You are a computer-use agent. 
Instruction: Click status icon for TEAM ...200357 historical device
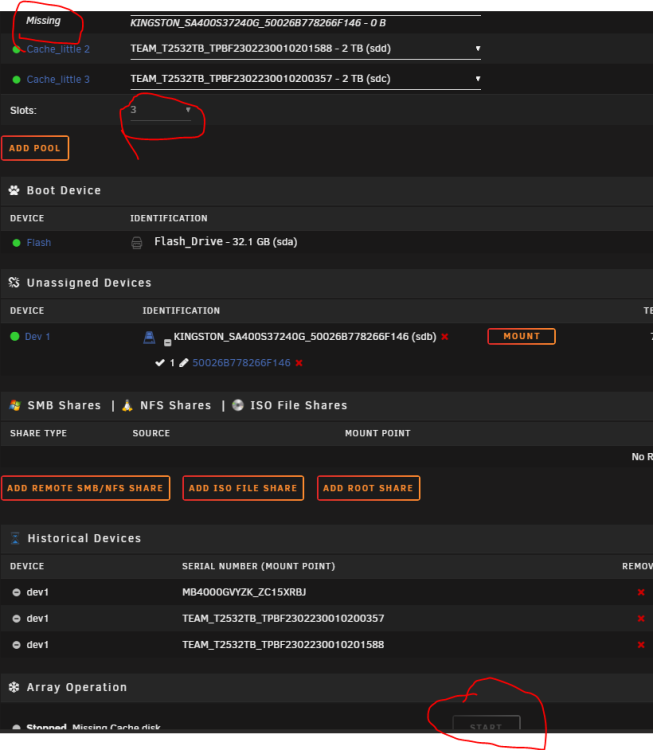point(16,619)
